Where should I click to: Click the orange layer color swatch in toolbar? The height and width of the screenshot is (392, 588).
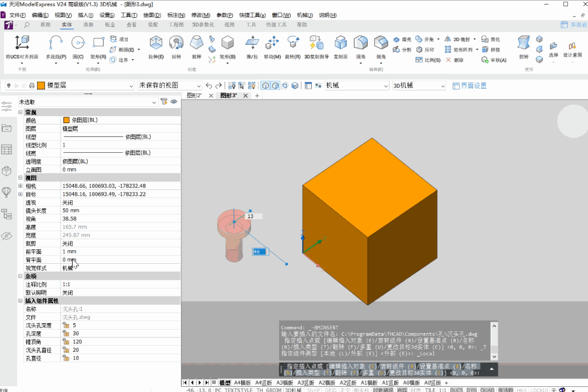tap(41, 85)
